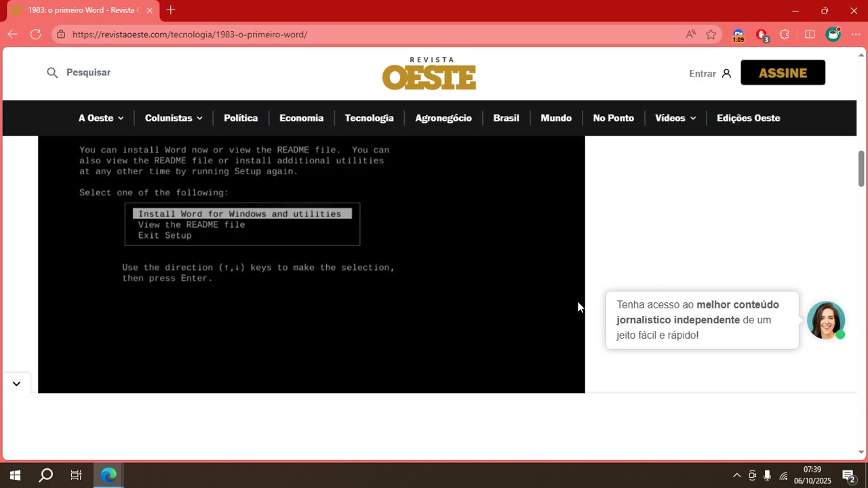Toggle the split screen icon
The width and height of the screenshot is (868, 488).
810,34
